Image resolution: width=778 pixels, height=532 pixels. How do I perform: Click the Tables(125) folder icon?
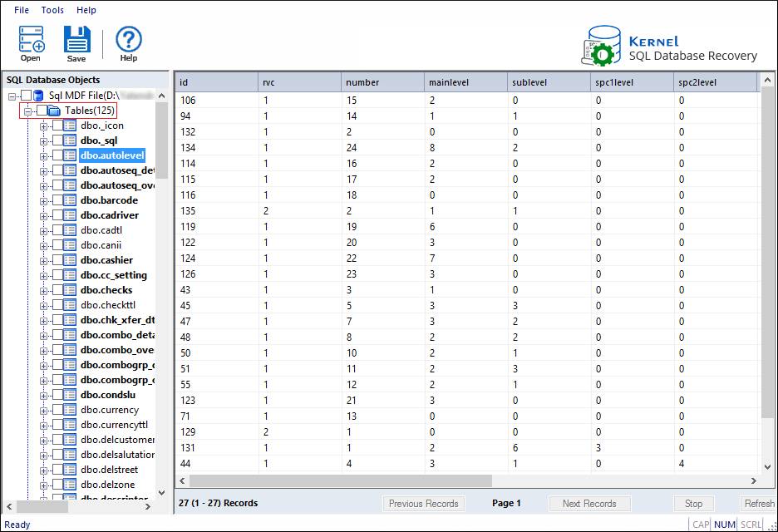pos(55,111)
